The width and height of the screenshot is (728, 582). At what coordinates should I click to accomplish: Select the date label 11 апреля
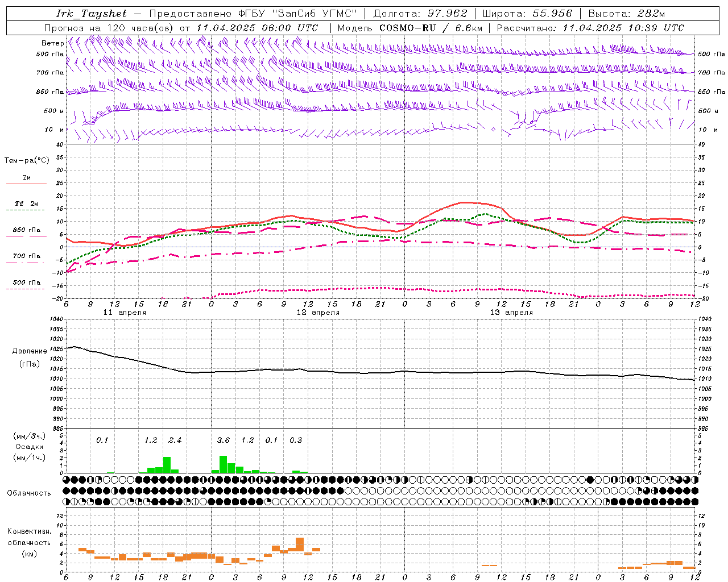point(125,313)
